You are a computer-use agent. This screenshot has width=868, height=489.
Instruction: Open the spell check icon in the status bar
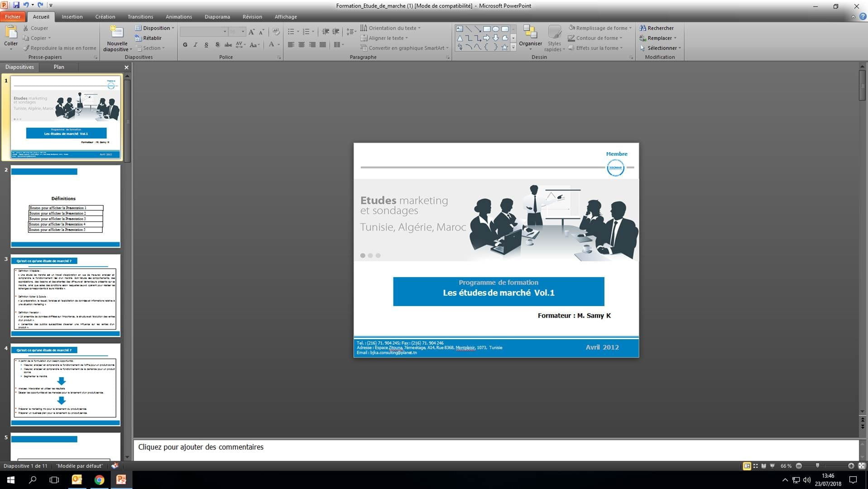tap(115, 465)
